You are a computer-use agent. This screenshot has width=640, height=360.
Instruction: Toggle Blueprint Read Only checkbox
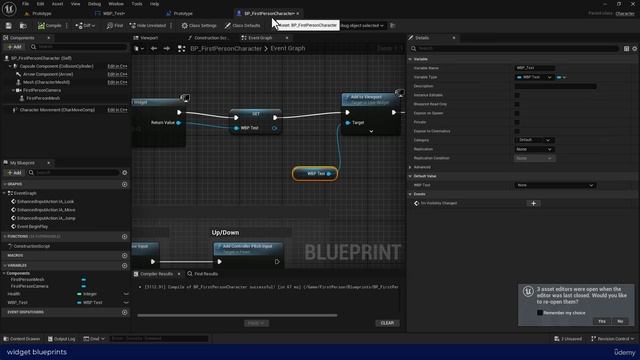tap(517, 104)
